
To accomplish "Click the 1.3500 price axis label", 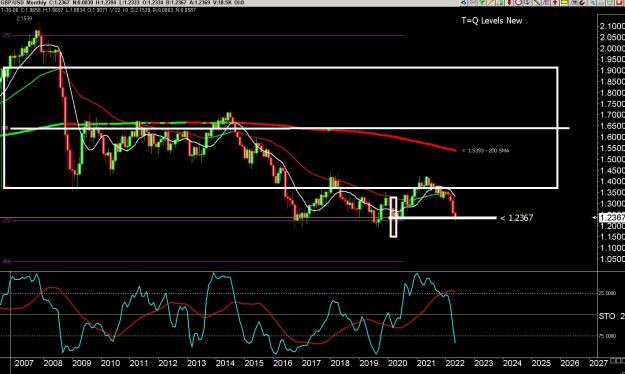I will (612, 193).
